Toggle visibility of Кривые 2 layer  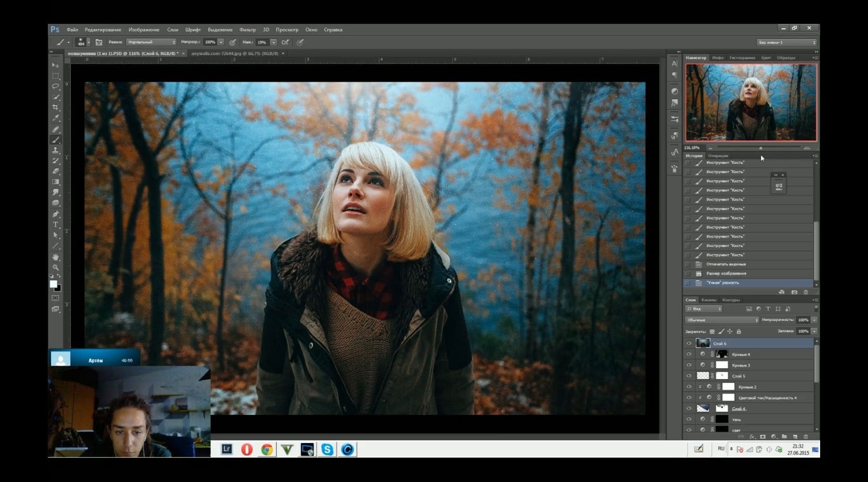(689, 387)
